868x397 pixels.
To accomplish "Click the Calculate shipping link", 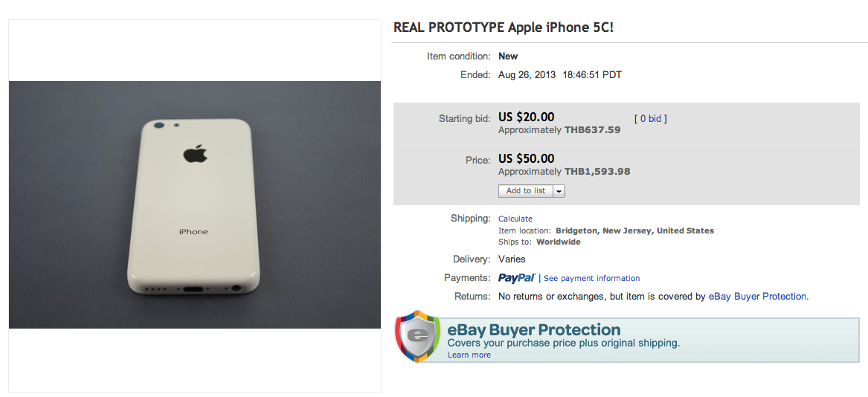I will click(x=515, y=219).
